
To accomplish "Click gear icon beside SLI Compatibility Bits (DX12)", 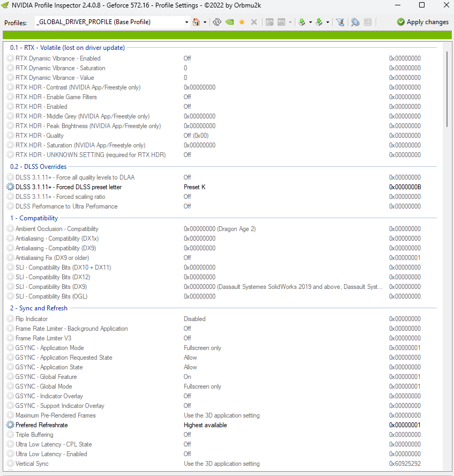I will 10,277.
